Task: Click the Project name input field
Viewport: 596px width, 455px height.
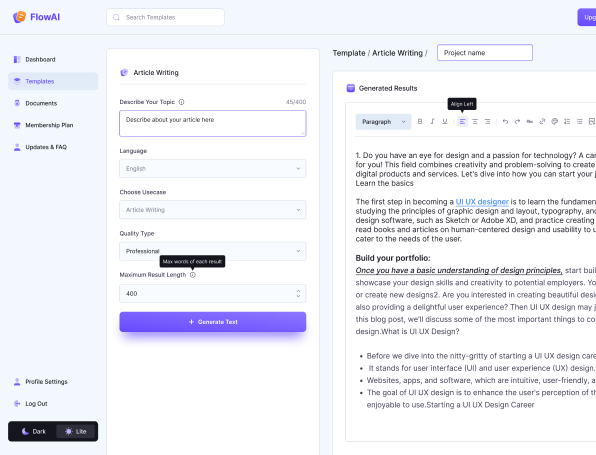Action: coord(485,53)
